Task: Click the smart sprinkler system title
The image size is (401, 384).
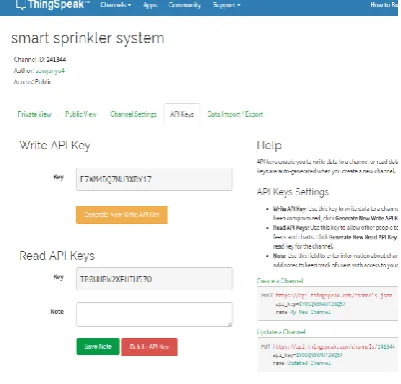Action: pyautogui.click(x=88, y=38)
